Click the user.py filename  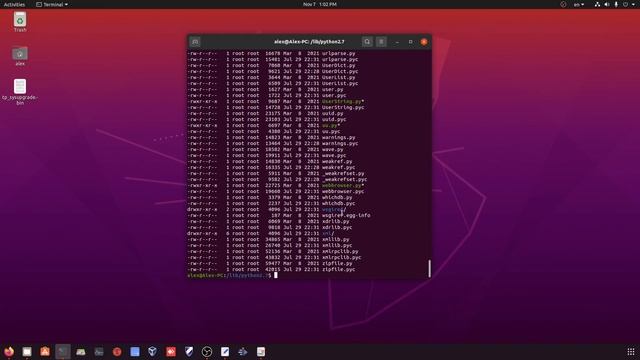pos(332,89)
